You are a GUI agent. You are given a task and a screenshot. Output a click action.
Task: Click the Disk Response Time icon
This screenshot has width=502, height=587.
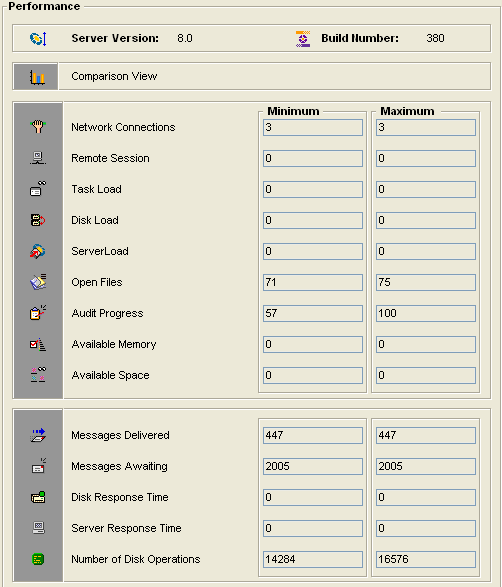coord(38,497)
